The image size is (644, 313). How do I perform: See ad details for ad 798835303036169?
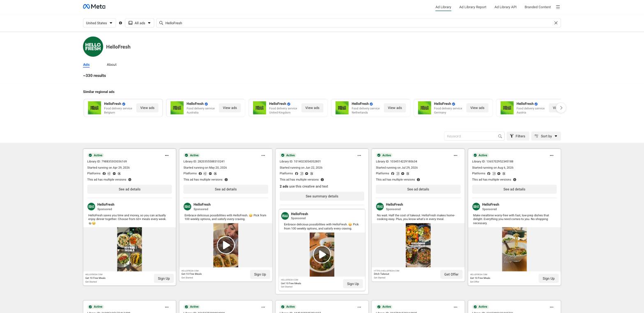(129, 189)
